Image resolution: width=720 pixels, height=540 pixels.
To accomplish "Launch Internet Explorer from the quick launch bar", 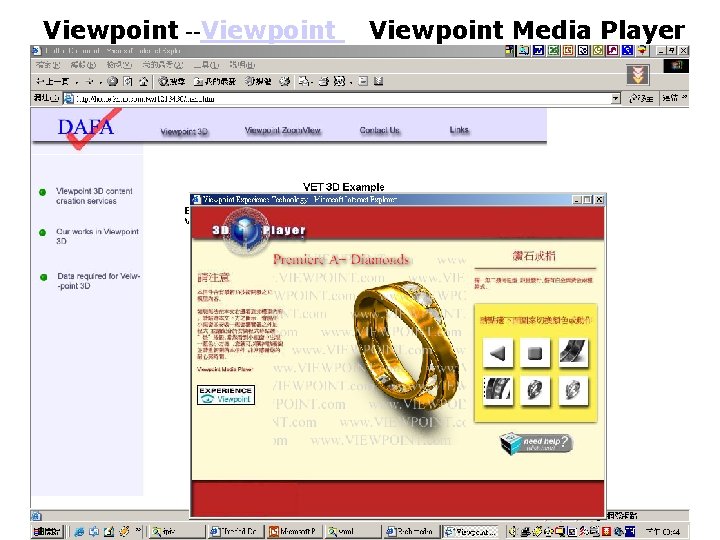I will tap(79, 531).
